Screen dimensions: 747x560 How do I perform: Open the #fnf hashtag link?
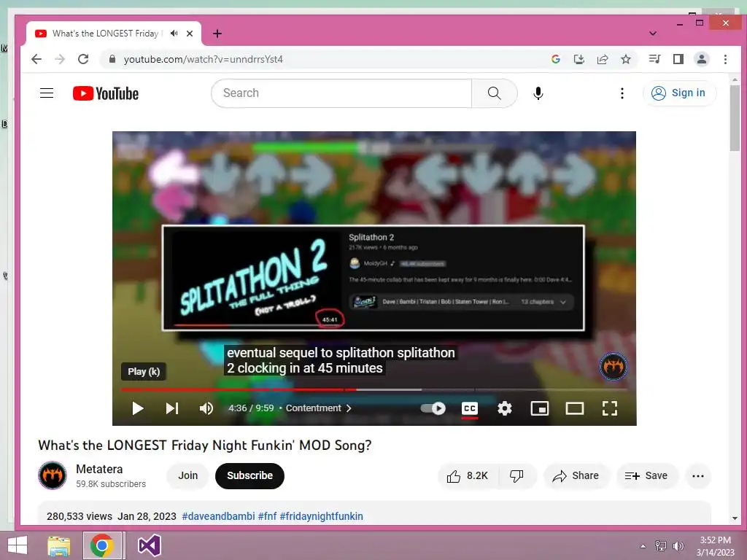(x=267, y=516)
